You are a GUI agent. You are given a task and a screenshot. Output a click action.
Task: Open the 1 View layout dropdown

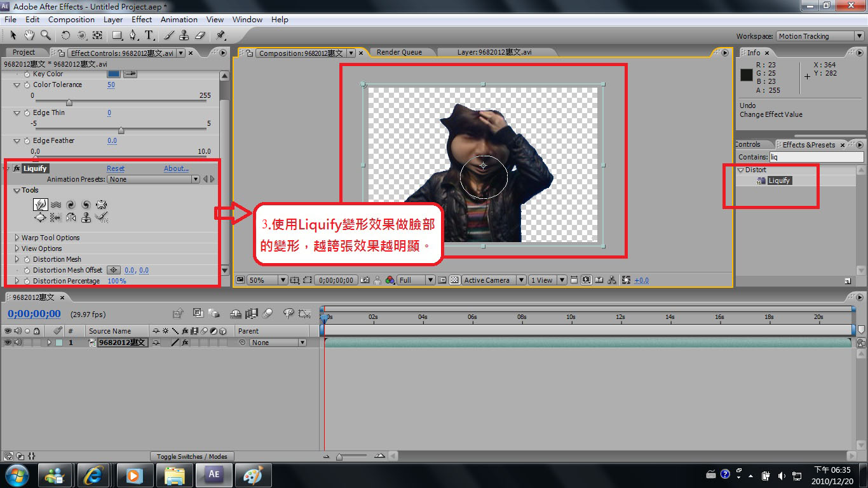point(548,280)
